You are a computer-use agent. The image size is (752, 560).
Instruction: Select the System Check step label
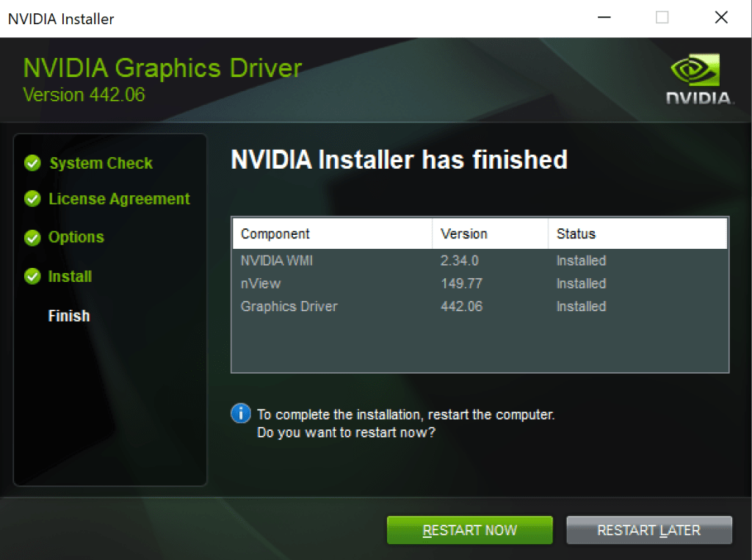(101, 163)
